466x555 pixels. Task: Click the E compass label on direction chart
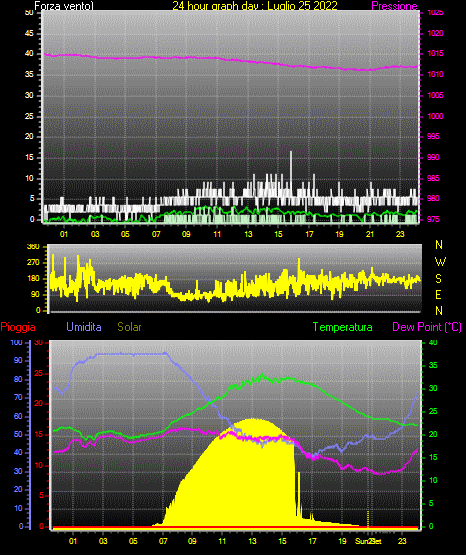[438, 294]
